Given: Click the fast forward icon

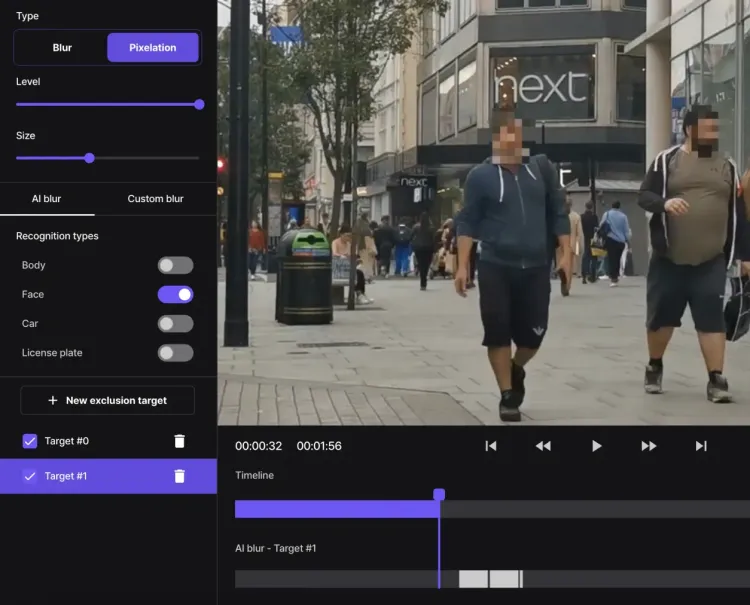Looking at the screenshot, I should (x=649, y=446).
